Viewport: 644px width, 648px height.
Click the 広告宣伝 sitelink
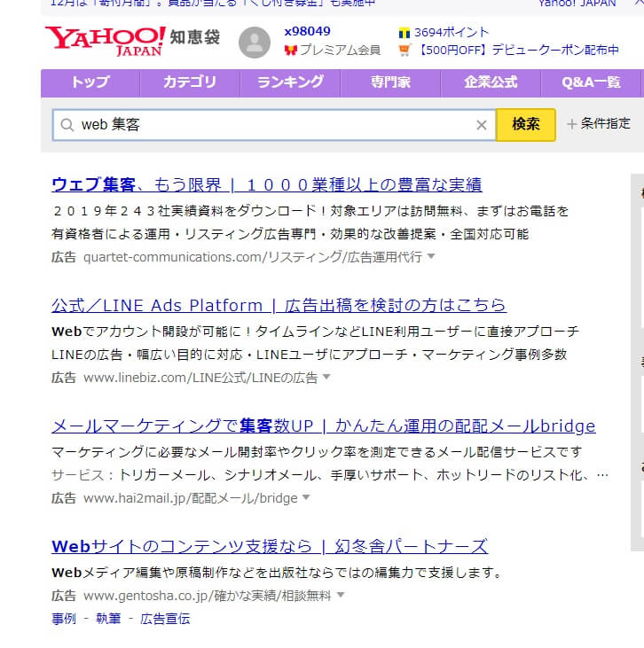pos(165,619)
